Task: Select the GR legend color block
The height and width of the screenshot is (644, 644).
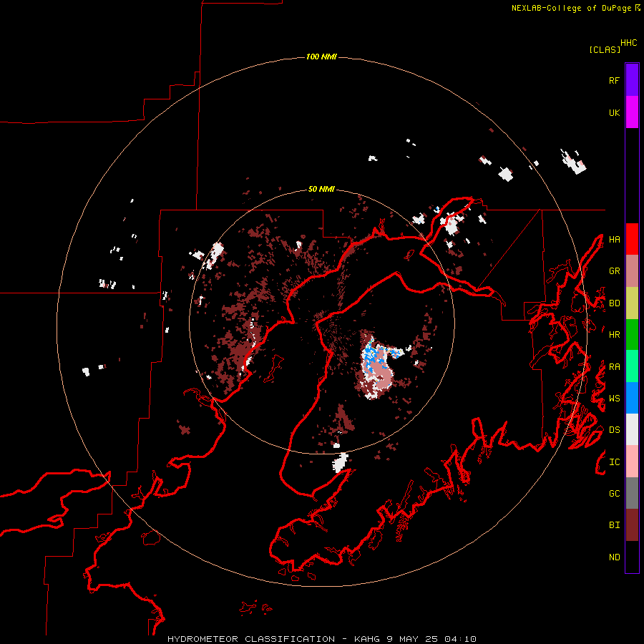Action: point(632,271)
